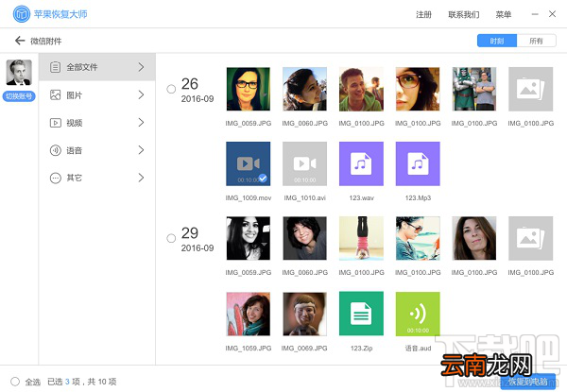Expand 全部文件 with its chevron arrow
This screenshot has height=392, width=567.
(x=141, y=67)
